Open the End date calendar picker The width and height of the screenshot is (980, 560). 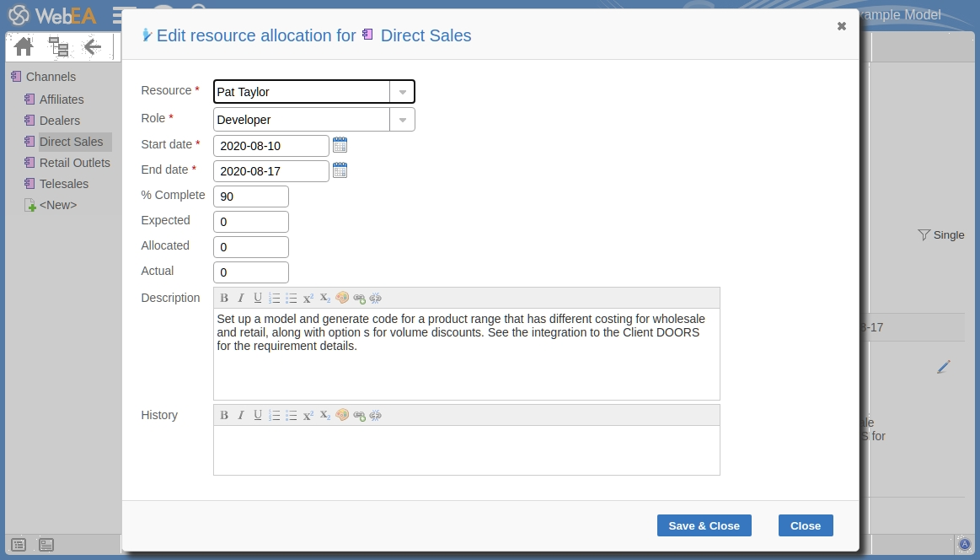tap(340, 170)
